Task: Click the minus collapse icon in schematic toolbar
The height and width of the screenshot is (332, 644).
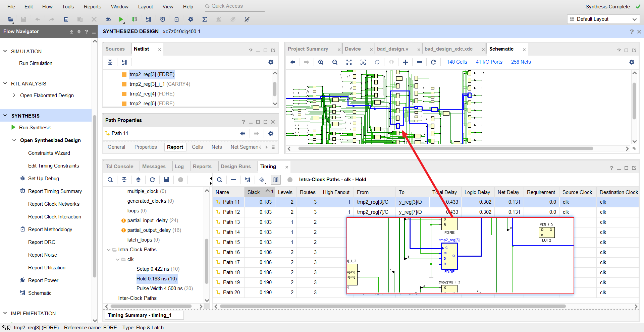Action: point(419,62)
